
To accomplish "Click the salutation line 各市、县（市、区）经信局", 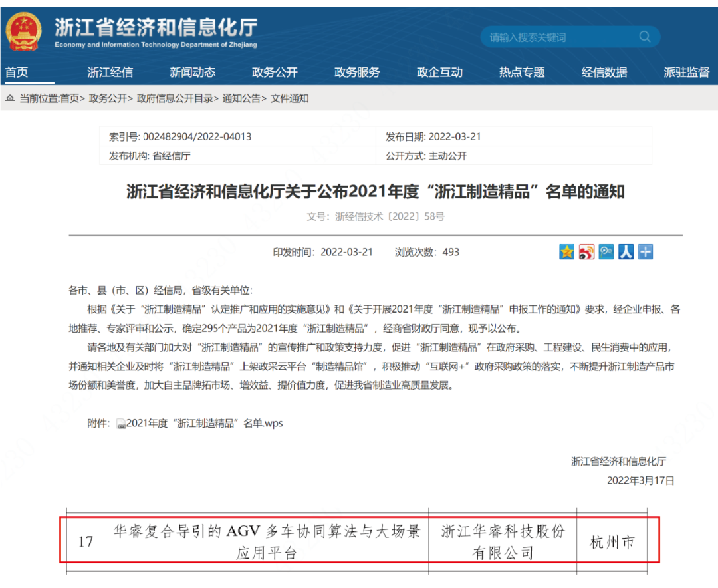I will tap(160, 290).
